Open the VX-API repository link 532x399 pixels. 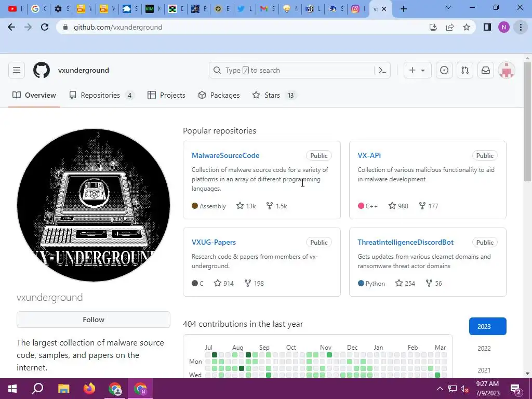(369, 155)
